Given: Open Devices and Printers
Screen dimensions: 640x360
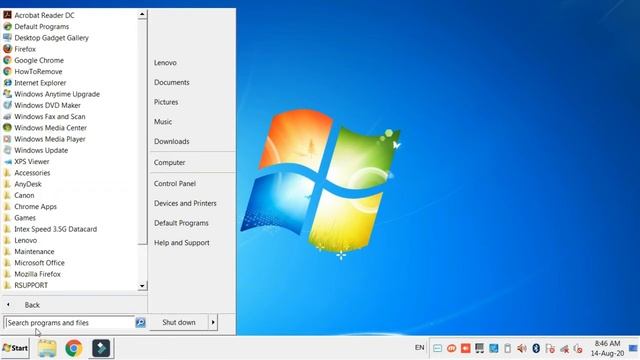Looking at the screenshot, I should coord(185,203).
